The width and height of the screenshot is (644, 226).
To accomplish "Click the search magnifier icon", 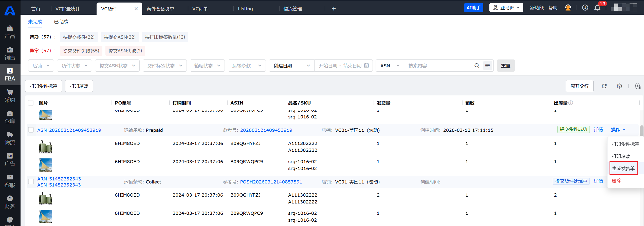I will tap(476, 66).
